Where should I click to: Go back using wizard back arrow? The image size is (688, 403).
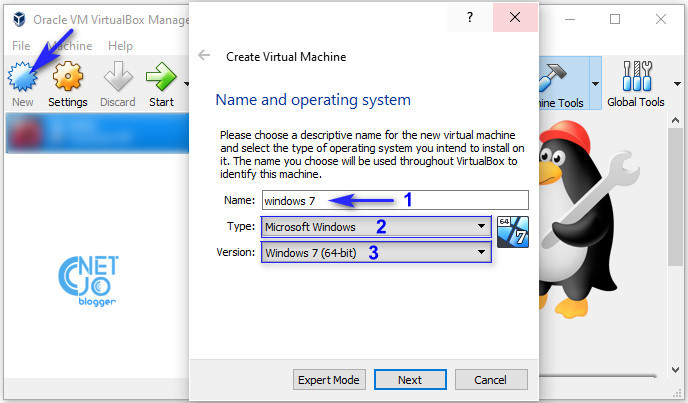(x=204, y=55)
